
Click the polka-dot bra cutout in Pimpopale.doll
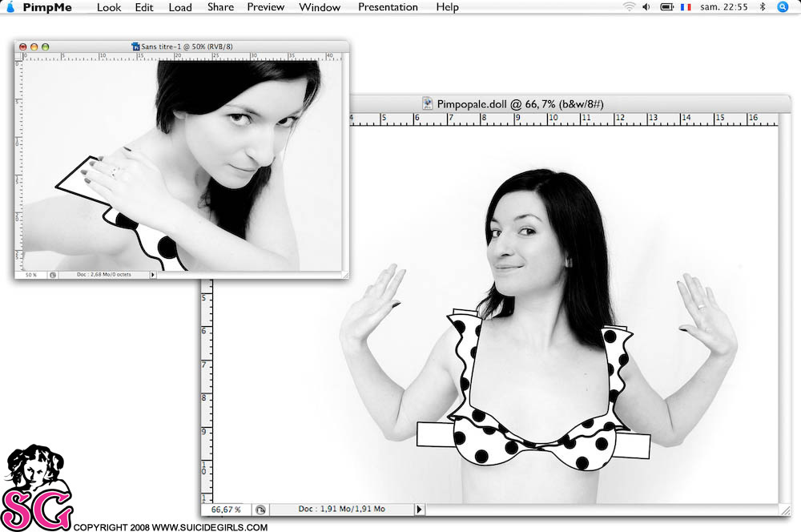coord(534,391)
